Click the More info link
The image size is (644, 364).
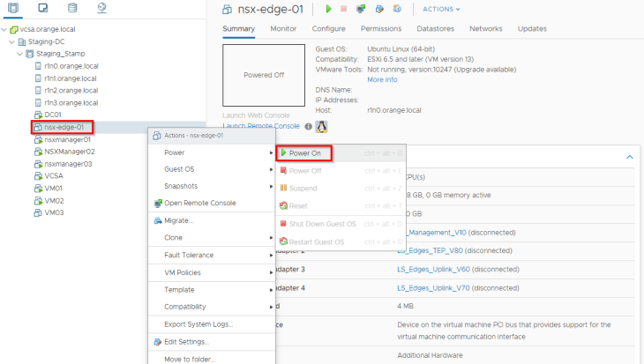(x=382, y=79)
